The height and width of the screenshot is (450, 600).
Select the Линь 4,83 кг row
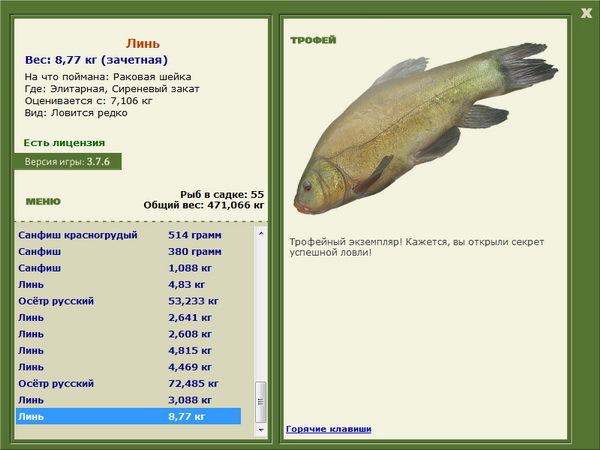[x=129, y=285]
